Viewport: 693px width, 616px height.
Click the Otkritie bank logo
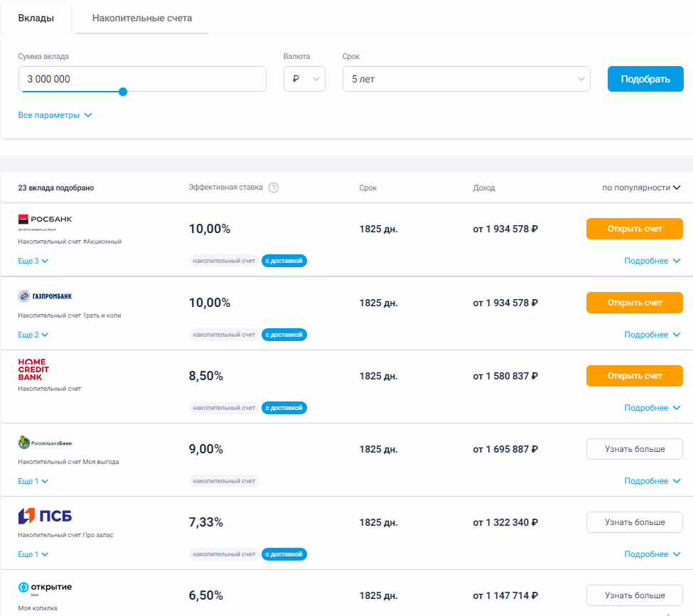(45, 588)
